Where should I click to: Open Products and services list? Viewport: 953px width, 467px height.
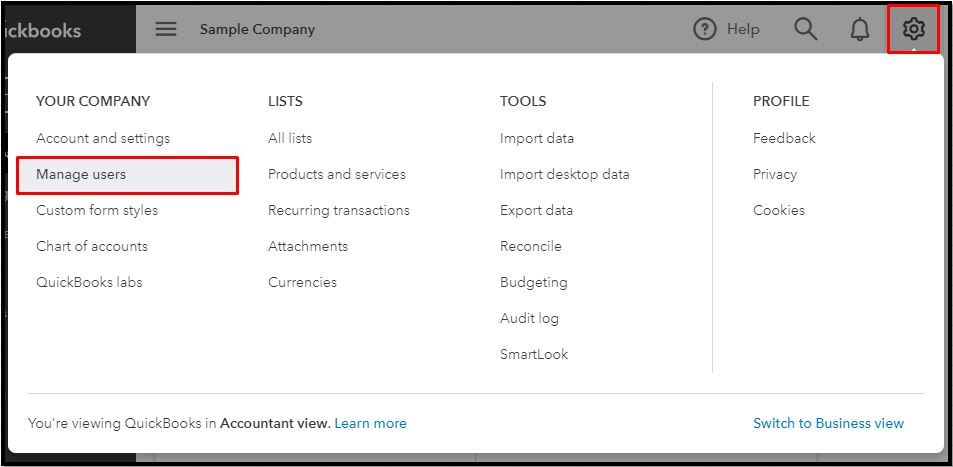click(337, 174)
